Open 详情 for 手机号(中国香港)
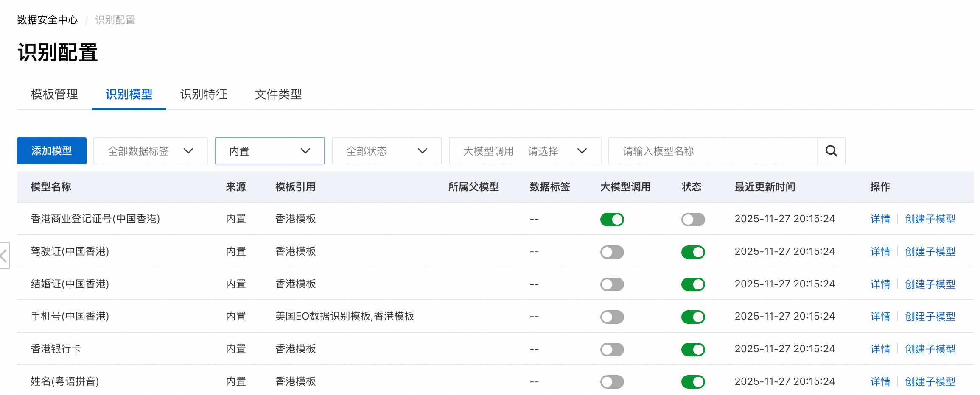The image size is (980, 395). (880, 317)
